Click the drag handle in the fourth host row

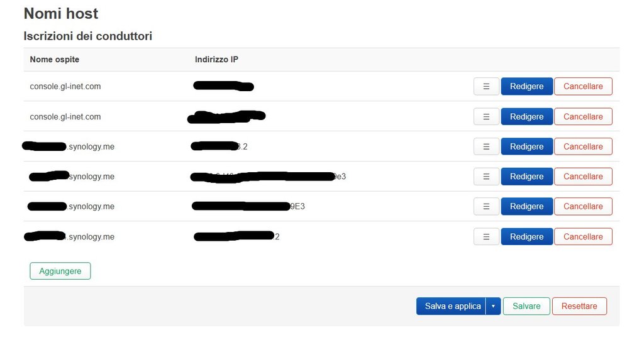pos(486,177)
